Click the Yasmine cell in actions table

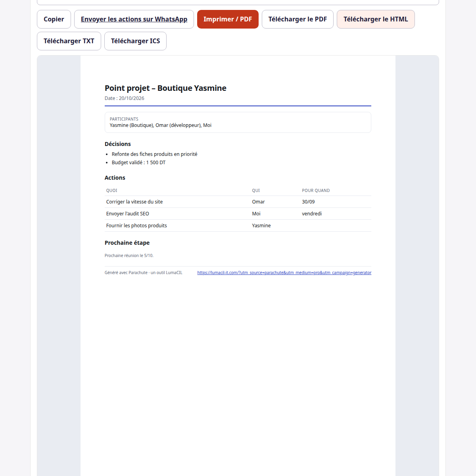261,226
